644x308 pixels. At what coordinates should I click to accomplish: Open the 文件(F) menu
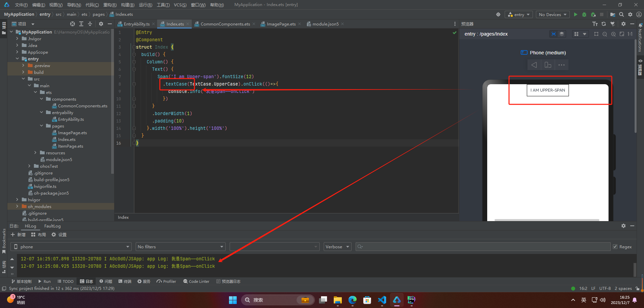point(21,5)
